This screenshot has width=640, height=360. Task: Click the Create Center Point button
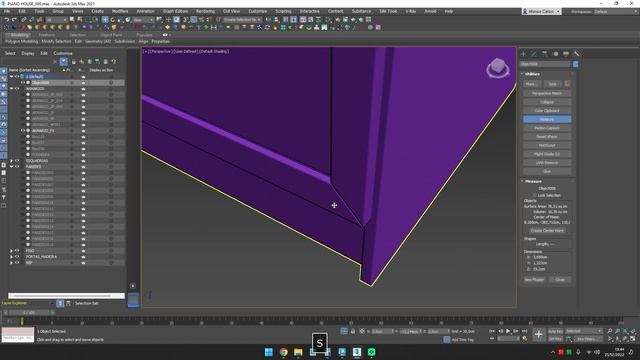point(547,231)
